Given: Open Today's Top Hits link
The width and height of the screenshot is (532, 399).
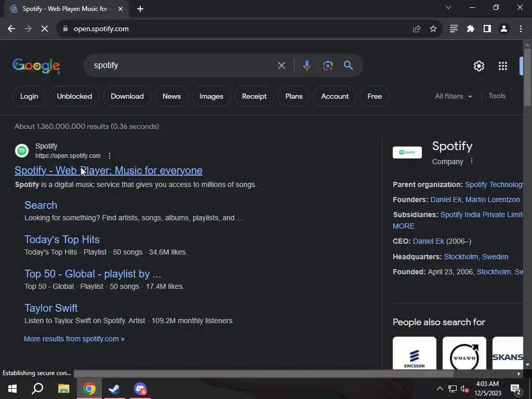Looking at the screenshot, I should click(62, 240).
